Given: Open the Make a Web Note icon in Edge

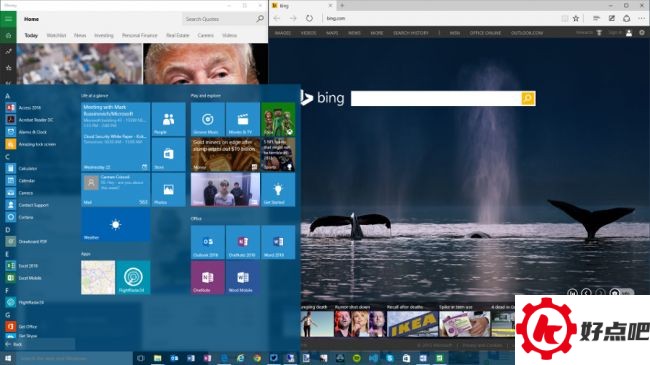Looking at the screenshot, I should coord(612,18).
